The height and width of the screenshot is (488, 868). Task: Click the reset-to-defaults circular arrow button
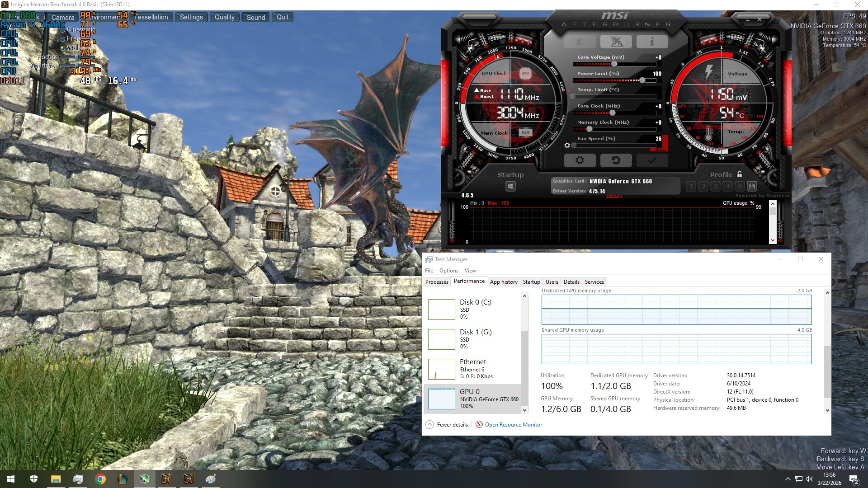(x=615, y=160)
